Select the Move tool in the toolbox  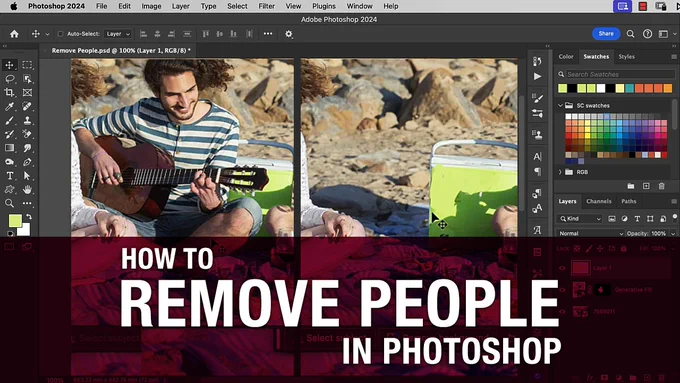(x=9, y=65)
